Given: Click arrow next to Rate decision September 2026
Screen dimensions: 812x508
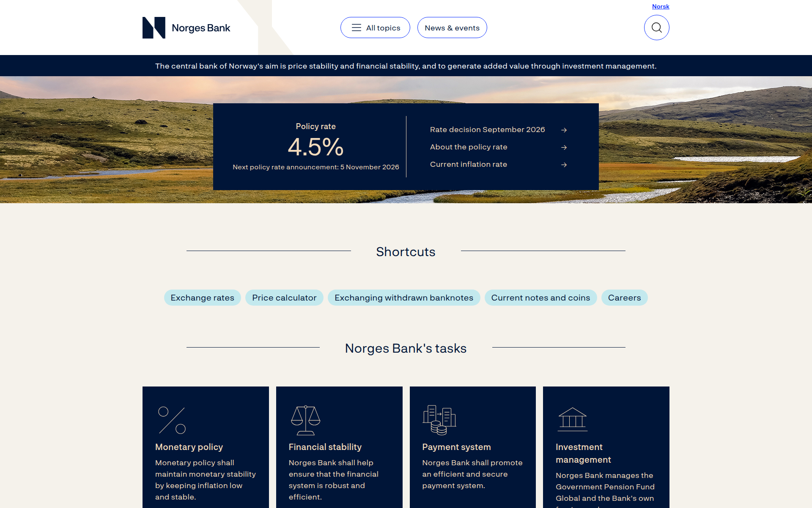Looking at the screenshot, I should [564, 130].
